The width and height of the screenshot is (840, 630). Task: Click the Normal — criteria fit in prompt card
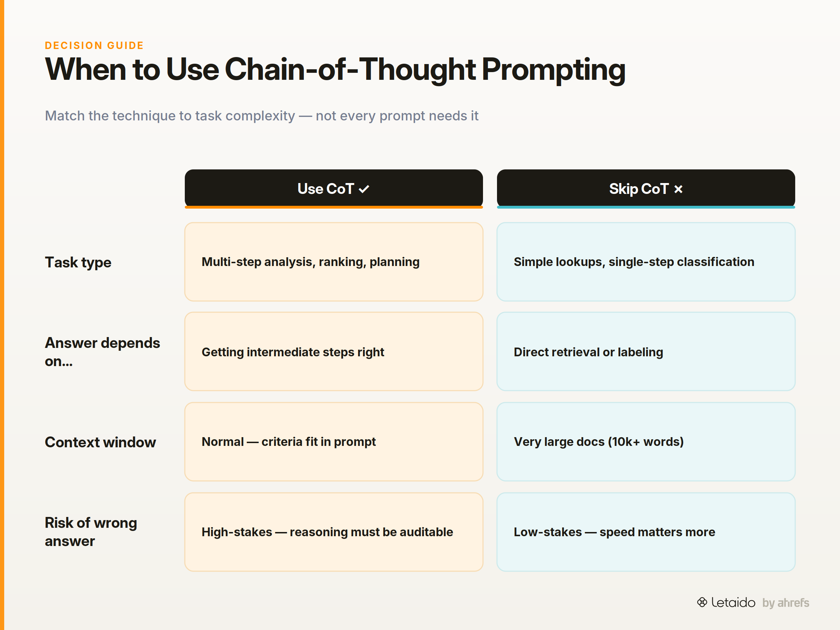[x=334, y=442]
